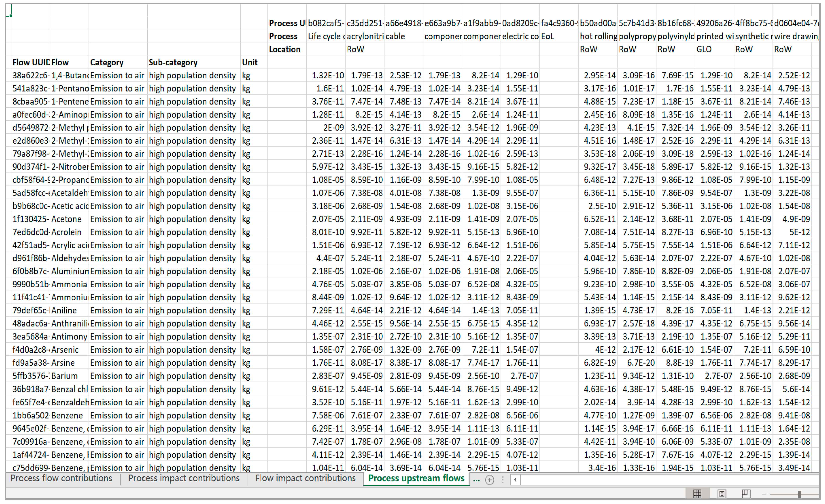Select the EoL process cell
This screenshot has width=825, height=504.
[x=559, y=36]
